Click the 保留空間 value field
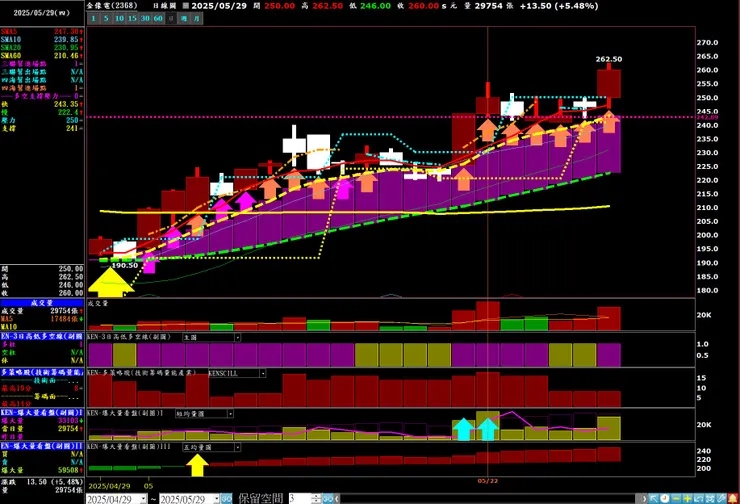The image size is (740, 504). click(300, 499)
